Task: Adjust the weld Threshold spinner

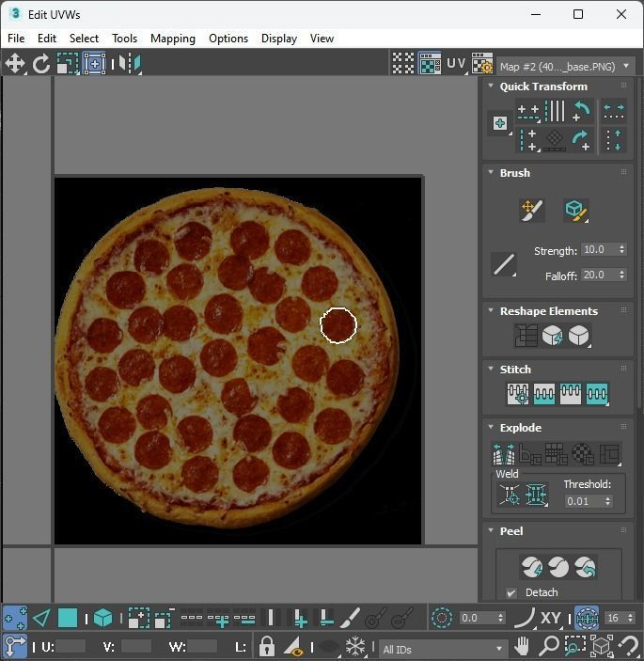Action: (607, 501)
